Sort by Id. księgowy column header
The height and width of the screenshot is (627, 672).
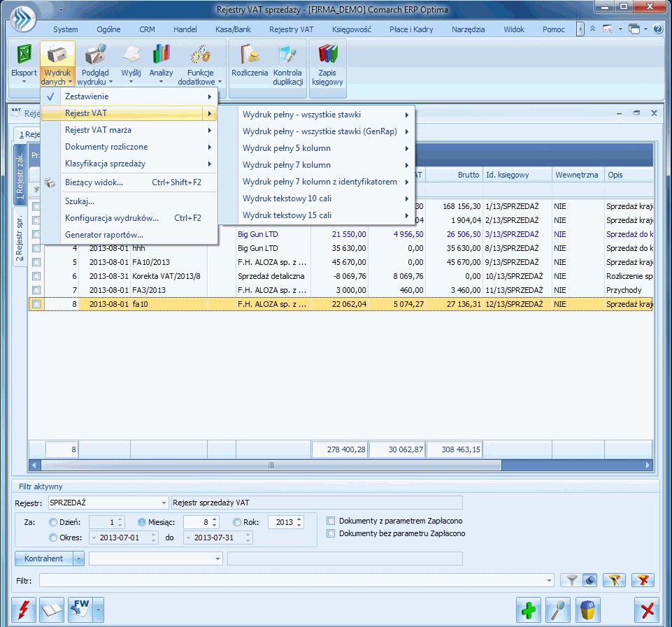(x=517, y=175)
